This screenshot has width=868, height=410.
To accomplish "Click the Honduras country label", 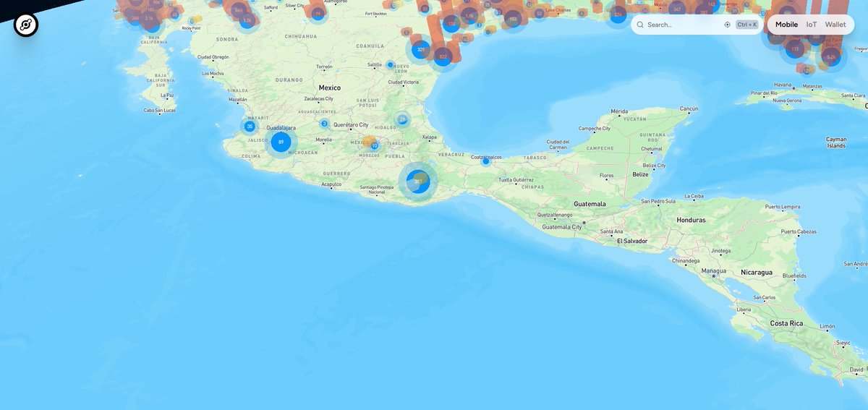I will tap(690, 219).
